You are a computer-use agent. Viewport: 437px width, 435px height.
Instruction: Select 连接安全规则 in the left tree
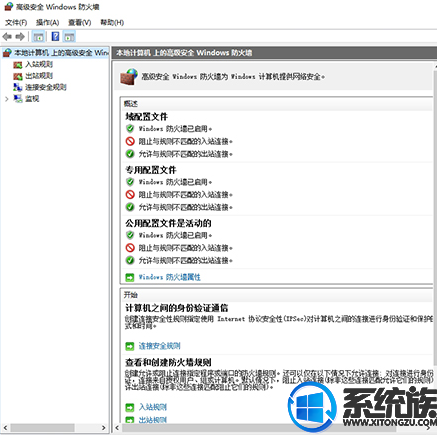point(46,87)
